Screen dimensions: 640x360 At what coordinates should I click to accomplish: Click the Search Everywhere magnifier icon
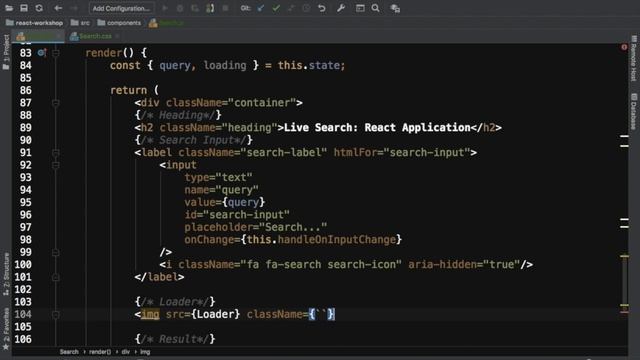[x=376, y=8]
